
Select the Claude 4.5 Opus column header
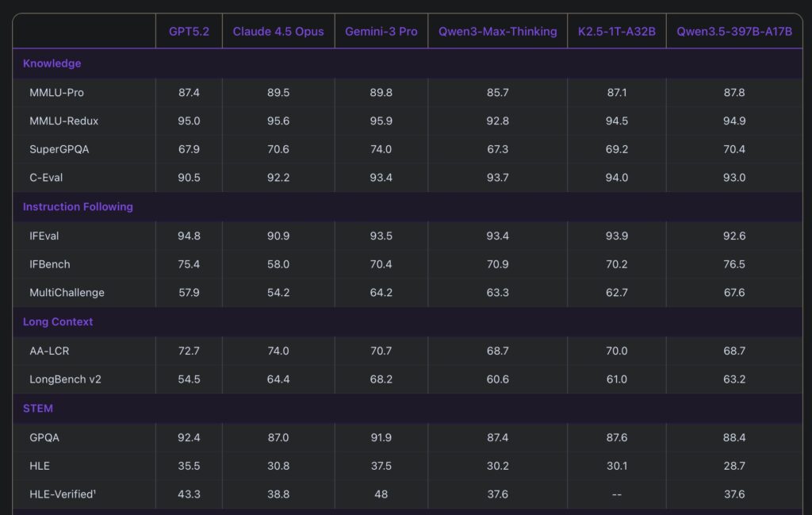[278, 32]
